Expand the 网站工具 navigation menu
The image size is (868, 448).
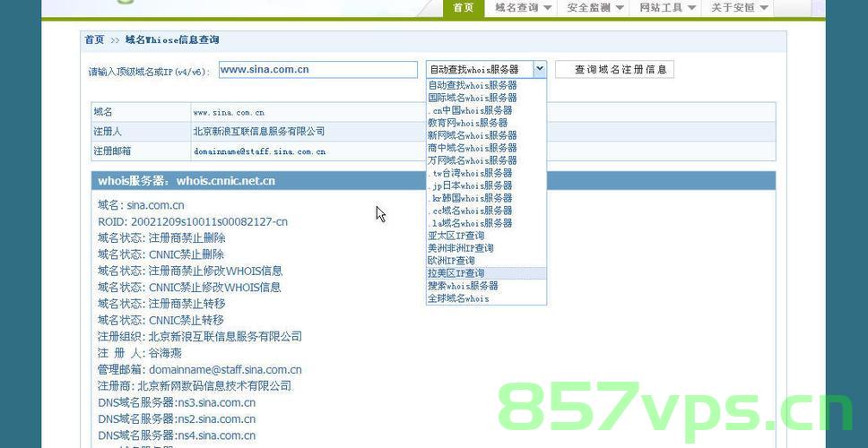(667, 8)
